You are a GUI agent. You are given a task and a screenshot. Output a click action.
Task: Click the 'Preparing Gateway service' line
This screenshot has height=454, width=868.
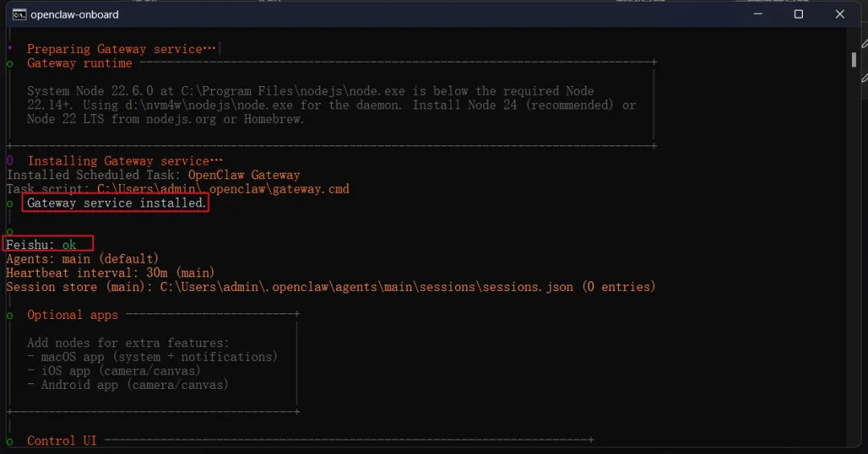click(121, 49)
